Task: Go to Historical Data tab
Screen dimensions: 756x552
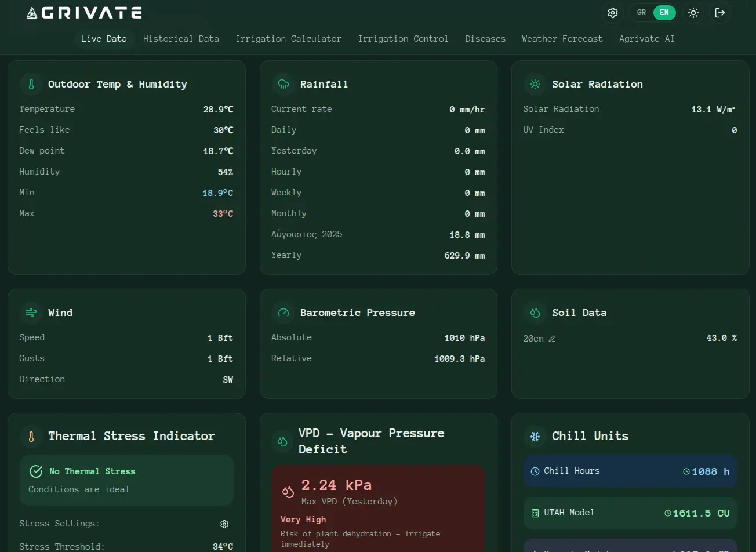Action: pyautogui.click(x=181, y=39)
